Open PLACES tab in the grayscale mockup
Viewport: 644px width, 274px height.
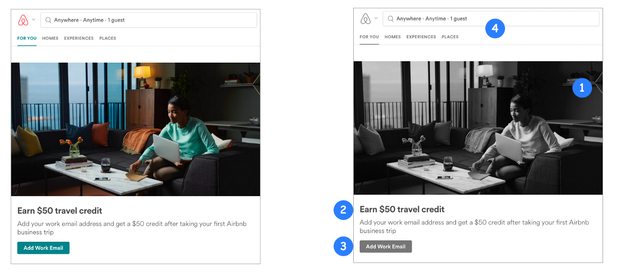click(x=450, y=37)
